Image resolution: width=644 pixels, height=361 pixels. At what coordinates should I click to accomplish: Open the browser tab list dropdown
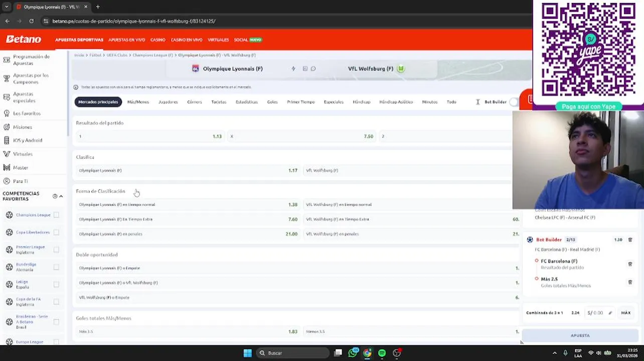coord(7,7)
